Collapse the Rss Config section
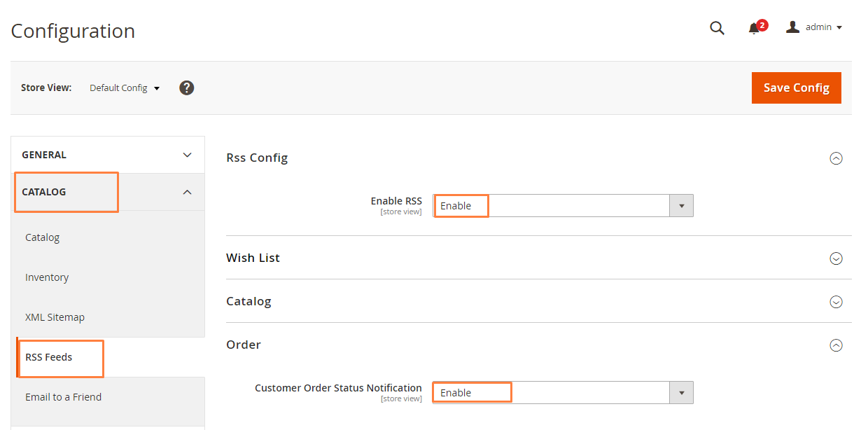Screen dimensions: 868x430 point(836,158)
